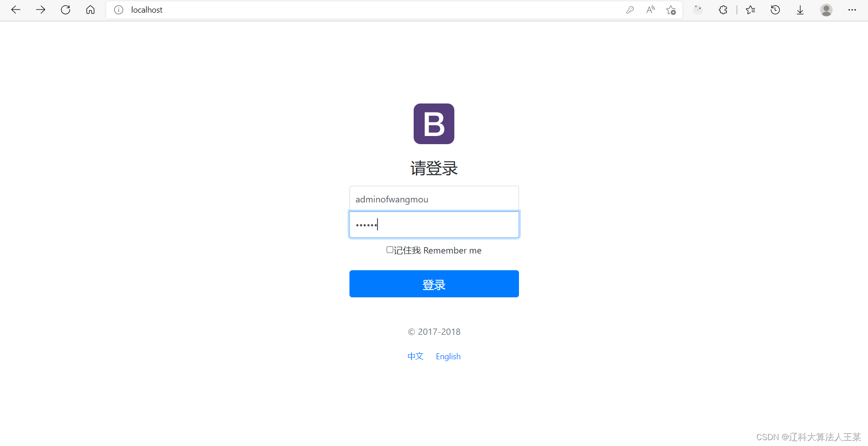The height and width of the screenshot is (446, 868).
Task: Activate the Read aloud icon
Action: click(x=651, y=10)
